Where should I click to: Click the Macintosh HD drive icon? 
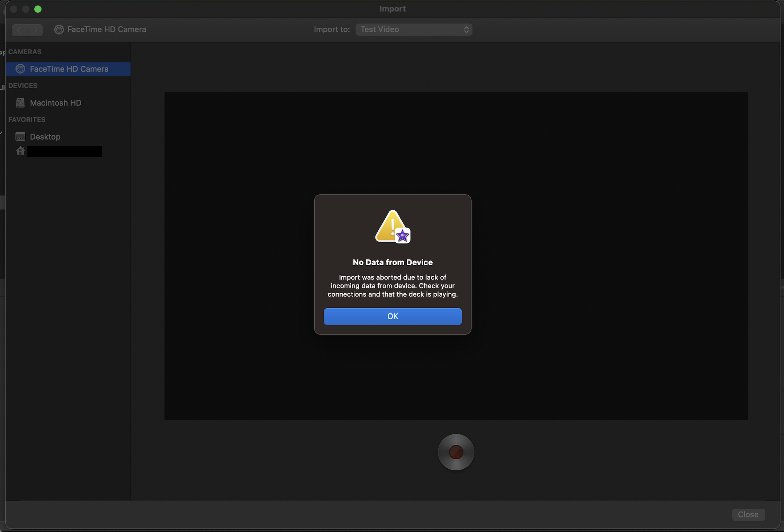coord(20,103)
